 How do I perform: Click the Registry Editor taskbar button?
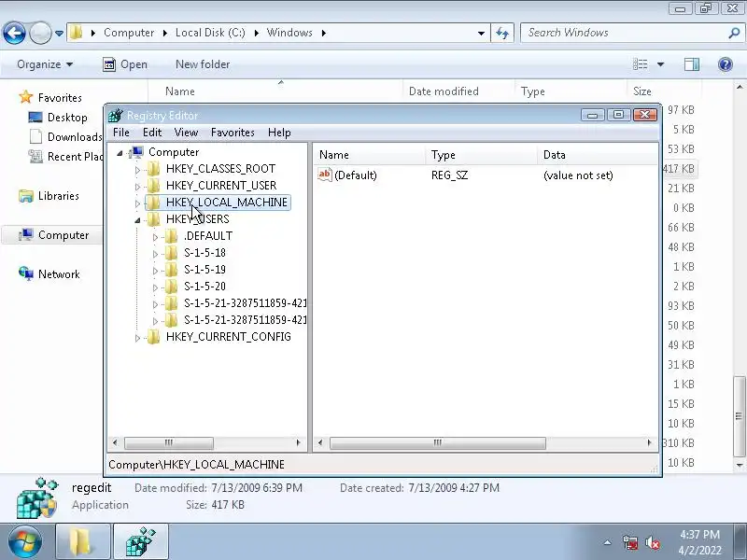[x=141, y=542]
